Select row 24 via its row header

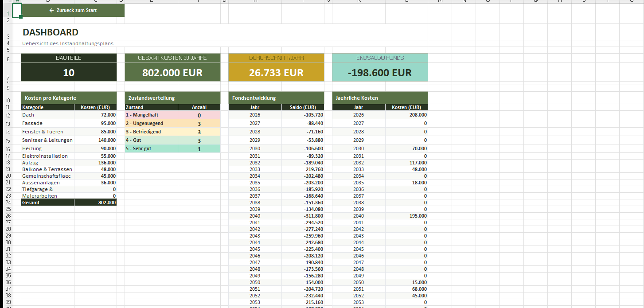[8, 203]
